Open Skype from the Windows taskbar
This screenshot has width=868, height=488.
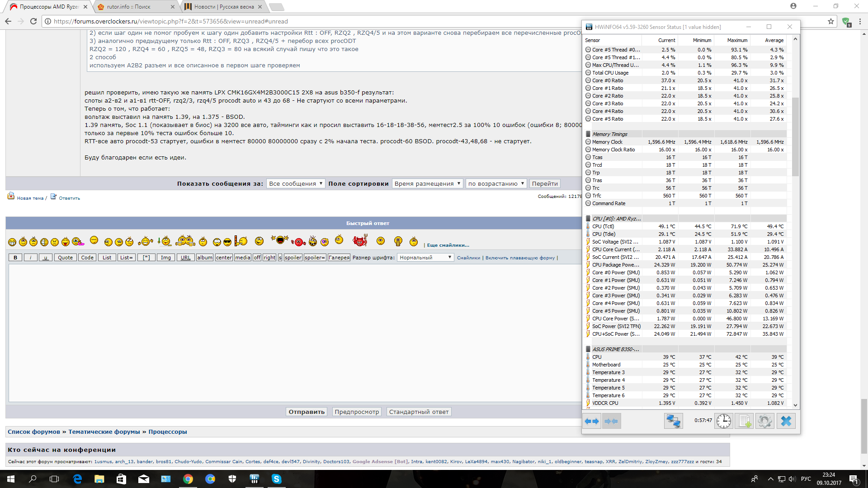point(276,479)
